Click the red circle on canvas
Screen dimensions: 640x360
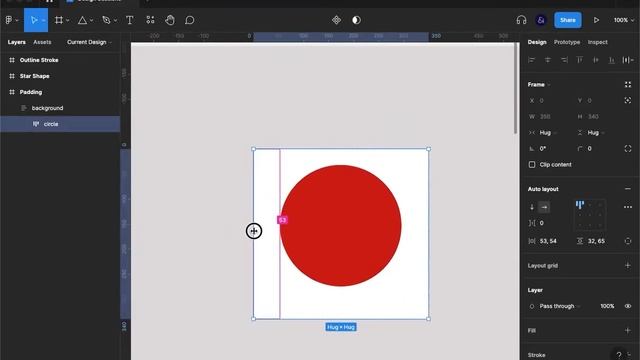pos(340,226)
